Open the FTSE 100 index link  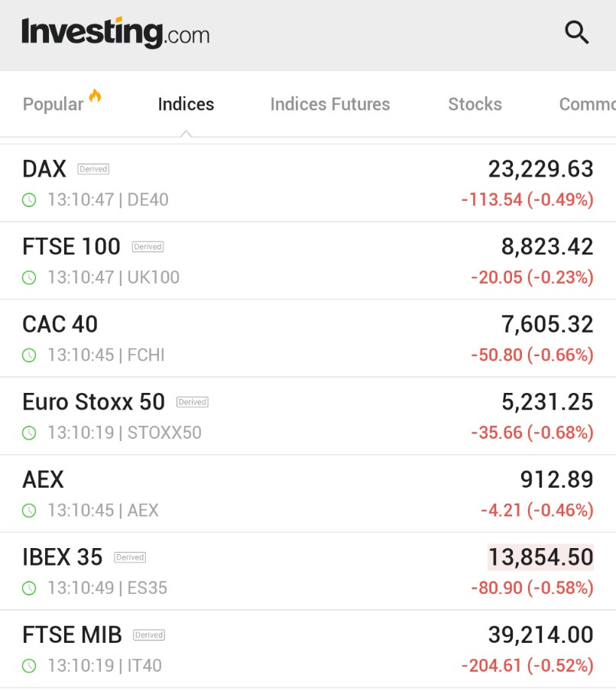click(71, 246)
